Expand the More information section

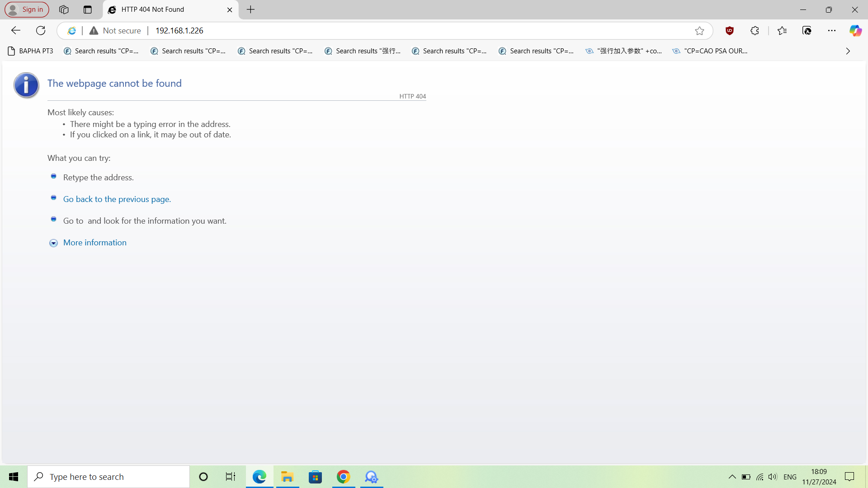click(x=94, y=243)
